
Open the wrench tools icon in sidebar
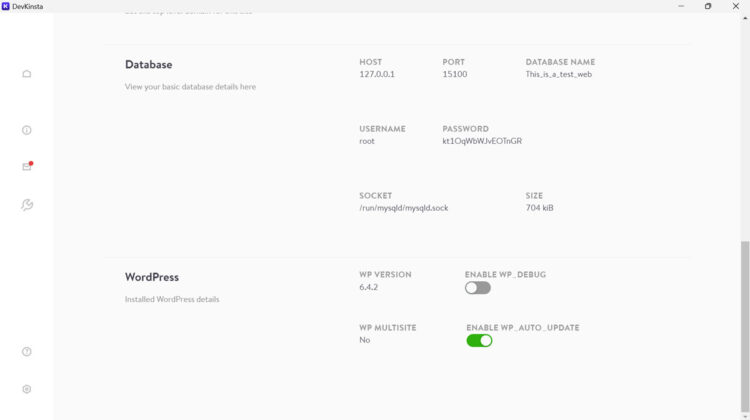tap(27, 205)
